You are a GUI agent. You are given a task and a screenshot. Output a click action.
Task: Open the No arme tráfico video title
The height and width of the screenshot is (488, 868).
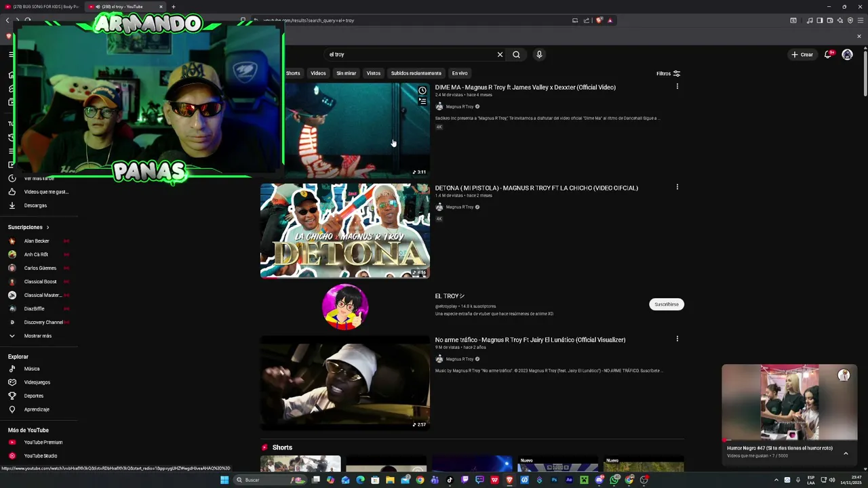tap(530, 340)
